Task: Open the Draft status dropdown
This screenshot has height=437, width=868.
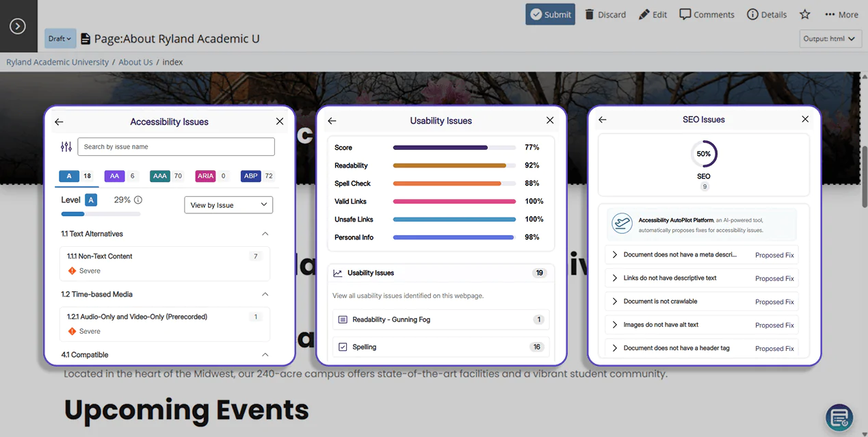Action: coord(60,39)
